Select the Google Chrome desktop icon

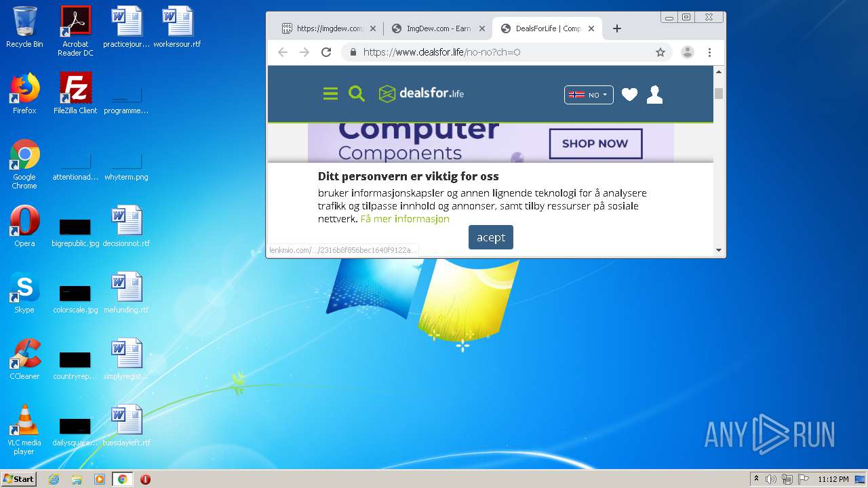pyautogui.click(x=24, y=164)
